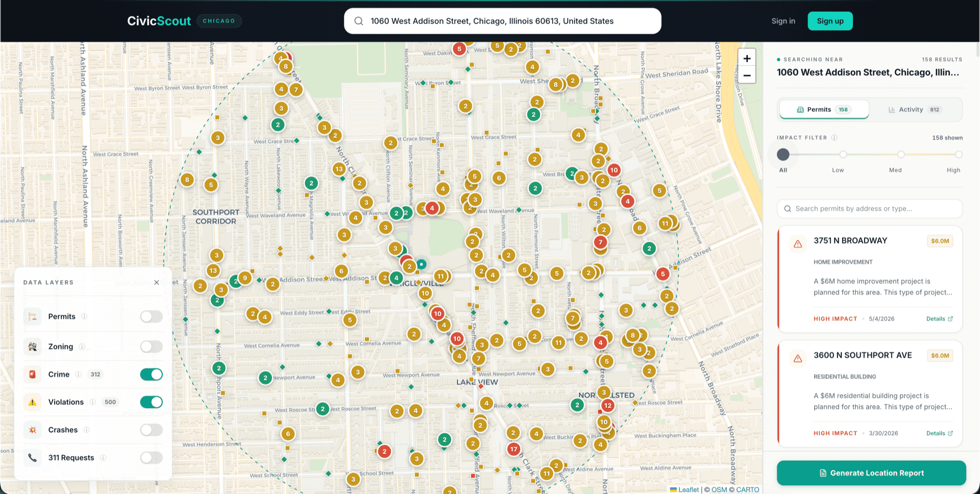Click the search permits input field
The width and height of the screenshot is (980, 494).
pos(869,208)
